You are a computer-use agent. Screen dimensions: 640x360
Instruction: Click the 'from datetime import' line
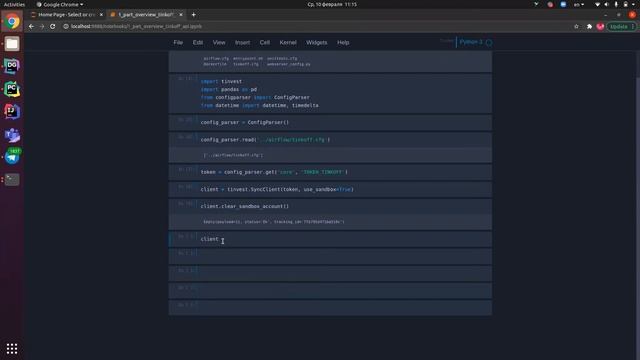[260, 105]
